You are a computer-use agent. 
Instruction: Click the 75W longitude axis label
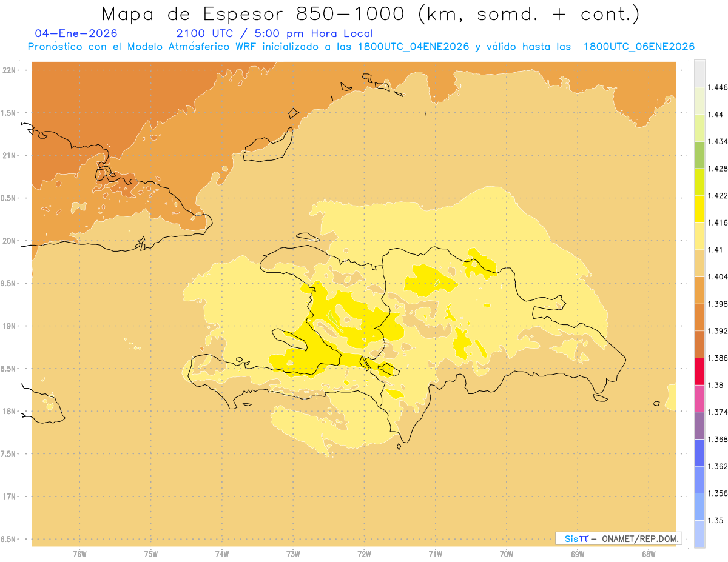click(x=151, y=554)
